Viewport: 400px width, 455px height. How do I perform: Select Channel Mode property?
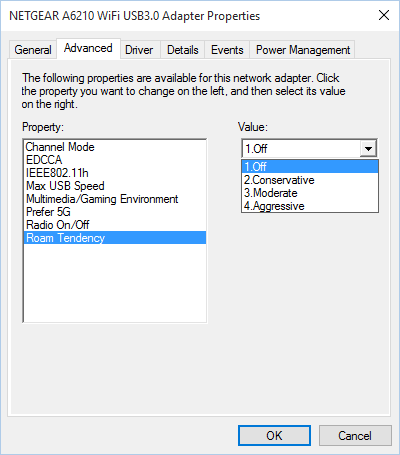[x=115, y=147]
